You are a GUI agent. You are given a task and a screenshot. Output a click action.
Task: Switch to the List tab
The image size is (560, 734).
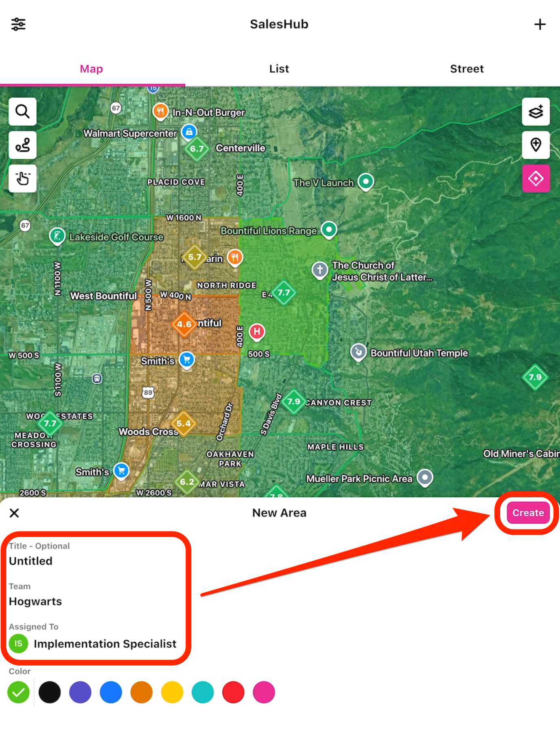tap(279, 69)
